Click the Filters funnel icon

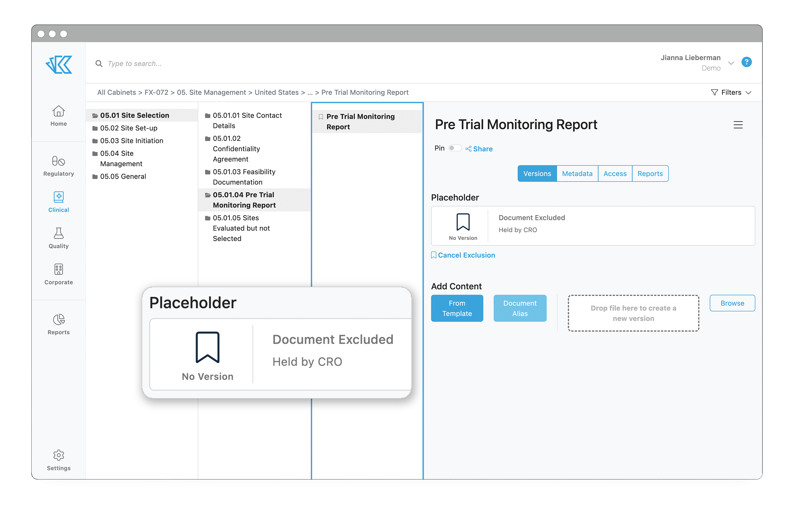point(714,92)
